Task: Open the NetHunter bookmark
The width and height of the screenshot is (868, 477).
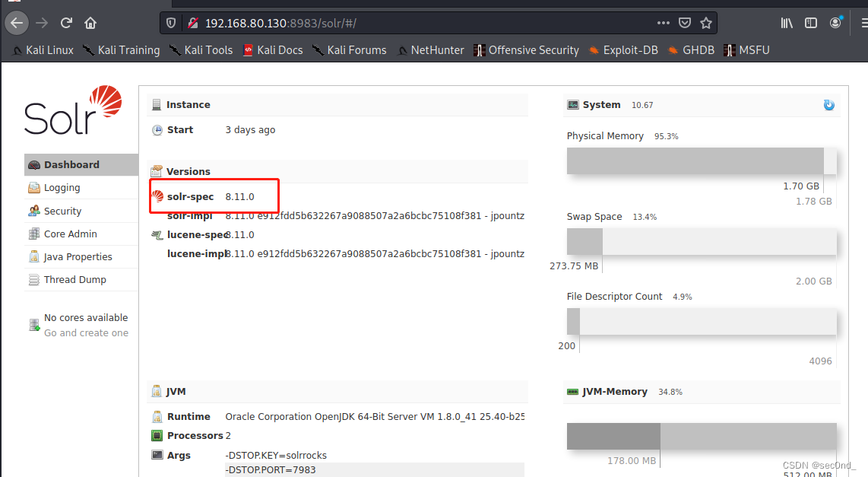Action: click(x=431, y=50)
